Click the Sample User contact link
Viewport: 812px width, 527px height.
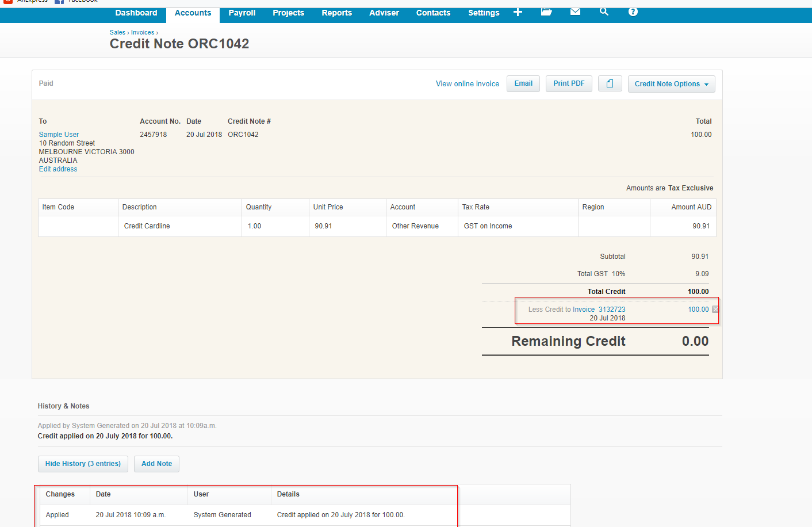(59, 135)
